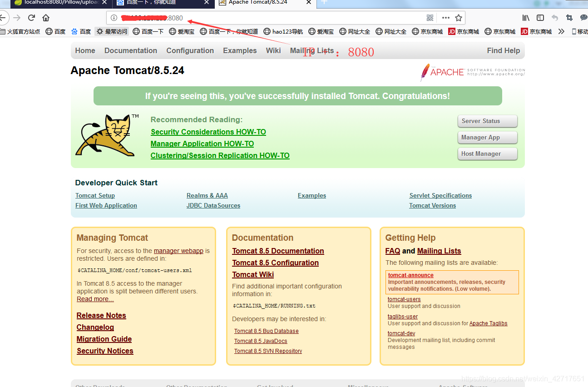Open Wiki in Tomcat navigation bar
This screenshot has width=588, height=387.
click(x=273, y=50)
